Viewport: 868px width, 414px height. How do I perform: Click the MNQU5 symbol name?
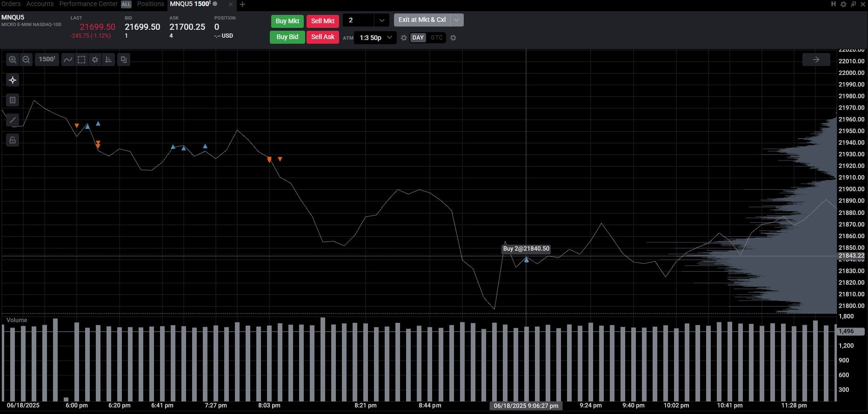[13, 17]
